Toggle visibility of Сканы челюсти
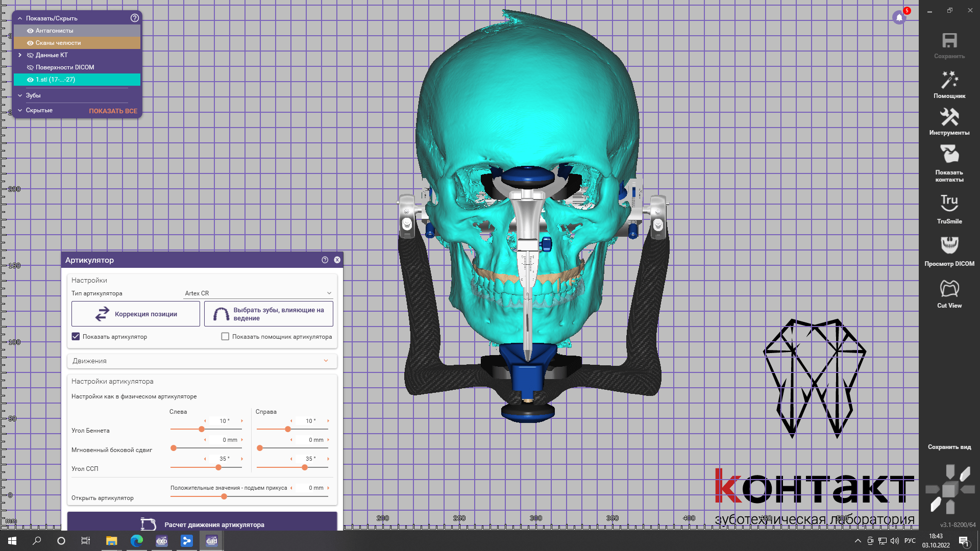Screen dimensions: 980x551 click(x=30, y=43)
